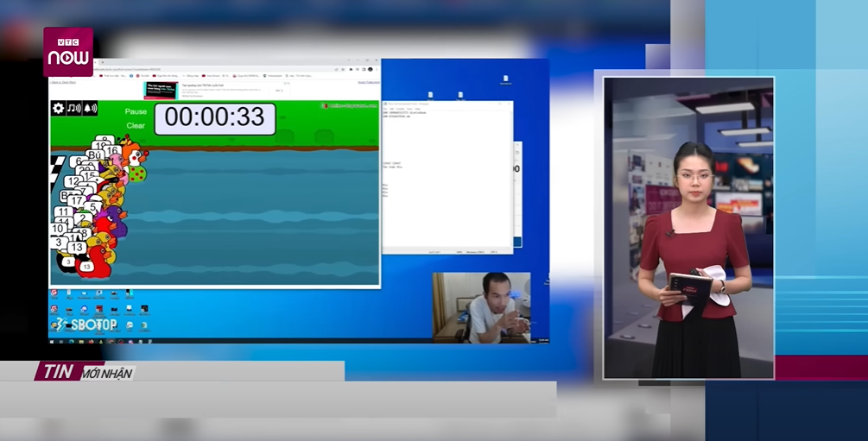Click the duck label 12
This screenshot has height=441, width=868.
73,181
